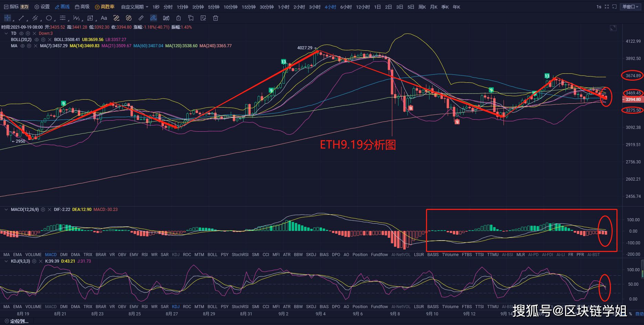The height and width of the screenshot is (325, 644).
Task: Remove the TD indicator with X
Action: (34, 33)
